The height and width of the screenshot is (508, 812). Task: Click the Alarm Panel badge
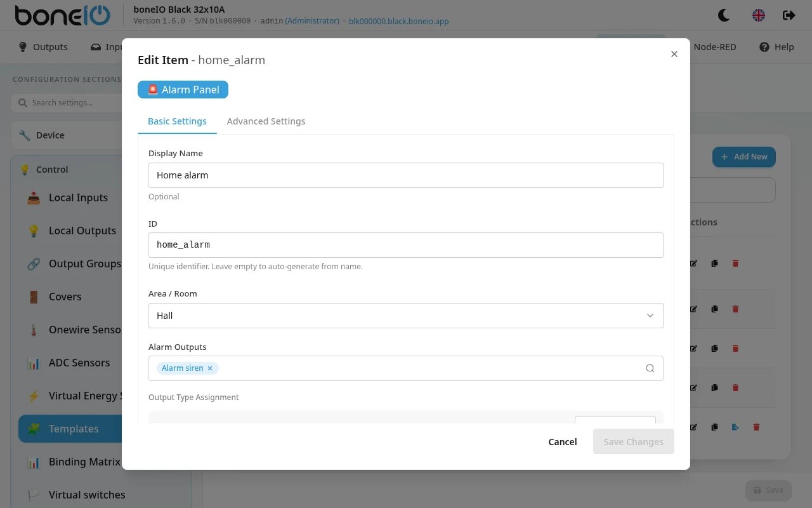183,90
